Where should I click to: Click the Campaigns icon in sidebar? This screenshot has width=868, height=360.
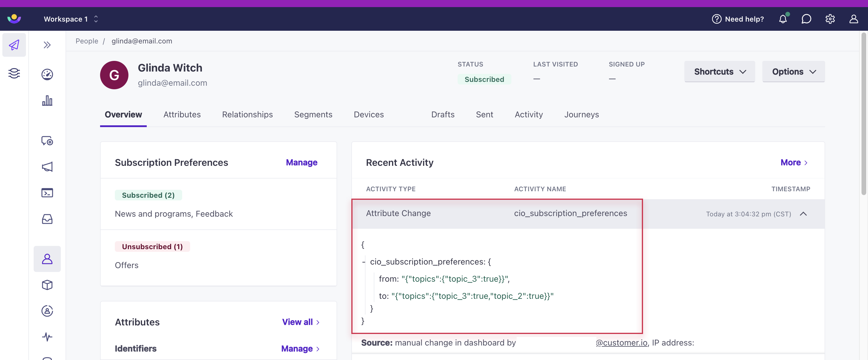(47, 166)
